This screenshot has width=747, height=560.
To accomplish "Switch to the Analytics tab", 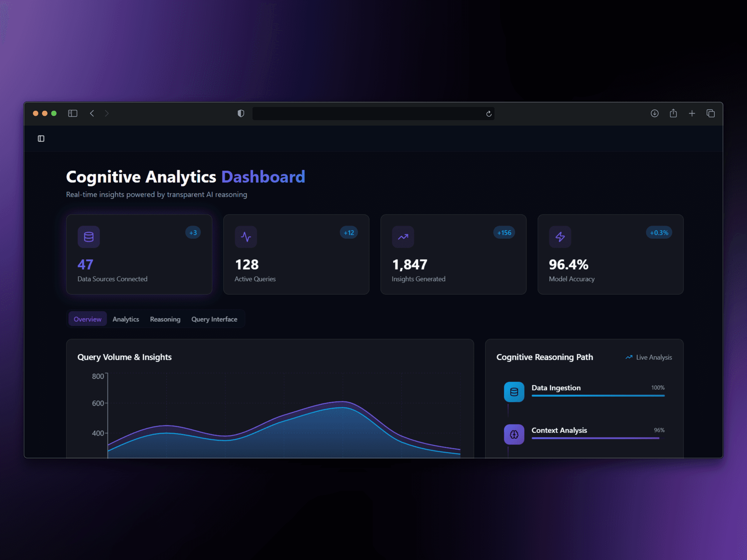I will pyautogui.click(x=126, y=319).
